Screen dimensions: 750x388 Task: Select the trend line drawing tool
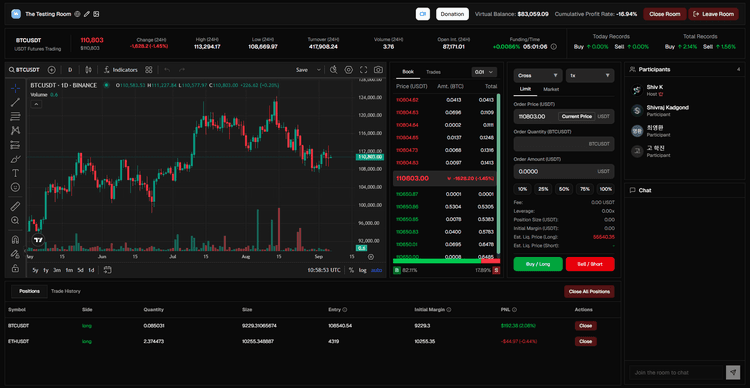coord(15,102)
